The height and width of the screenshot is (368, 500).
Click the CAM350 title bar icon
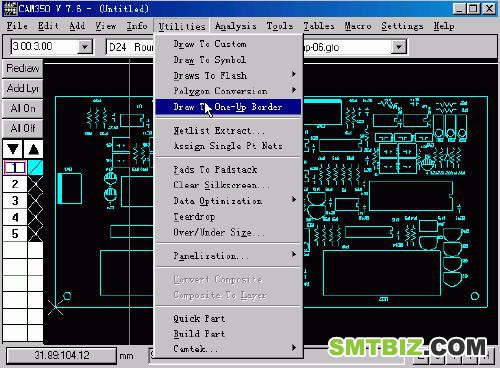pos(10,8)
